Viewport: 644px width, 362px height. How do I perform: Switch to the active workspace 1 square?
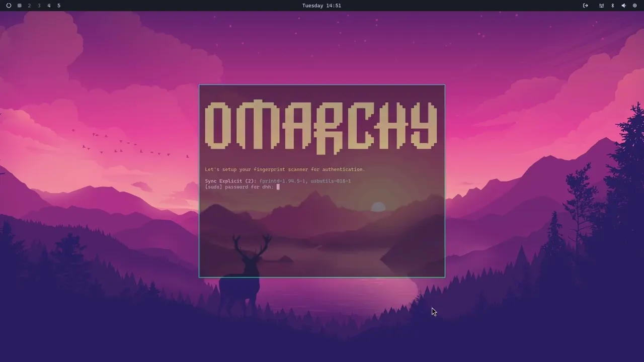19,6
